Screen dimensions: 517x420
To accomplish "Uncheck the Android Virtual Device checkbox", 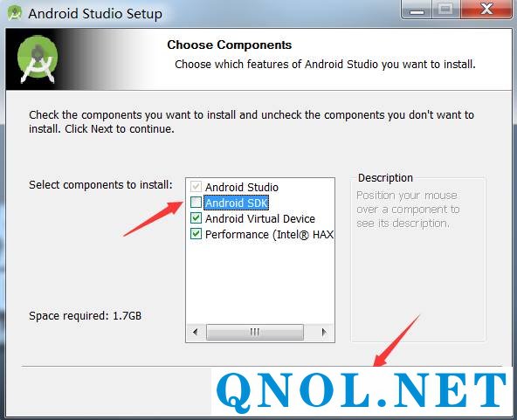I will click(x=196, y=218).
